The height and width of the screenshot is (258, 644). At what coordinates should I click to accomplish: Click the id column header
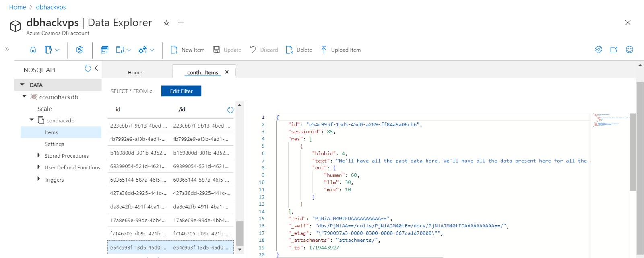(118, 109)
